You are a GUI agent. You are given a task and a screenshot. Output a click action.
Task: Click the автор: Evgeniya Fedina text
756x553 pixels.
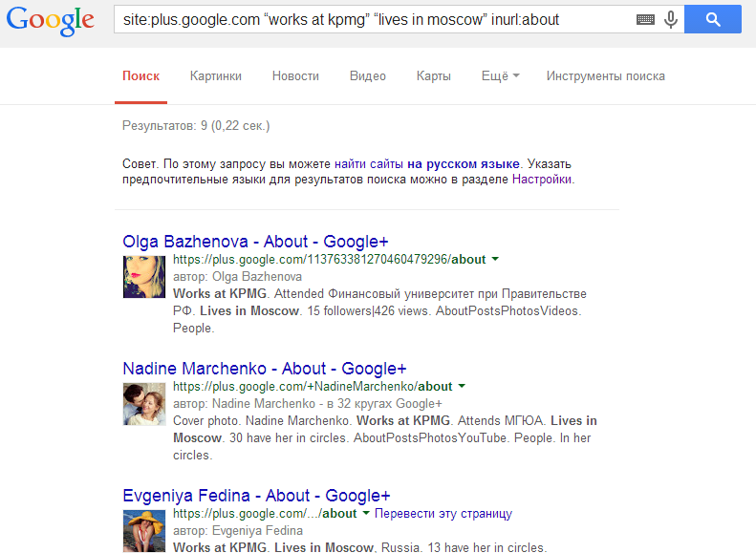pyautogui.click(x=238, y=531)
